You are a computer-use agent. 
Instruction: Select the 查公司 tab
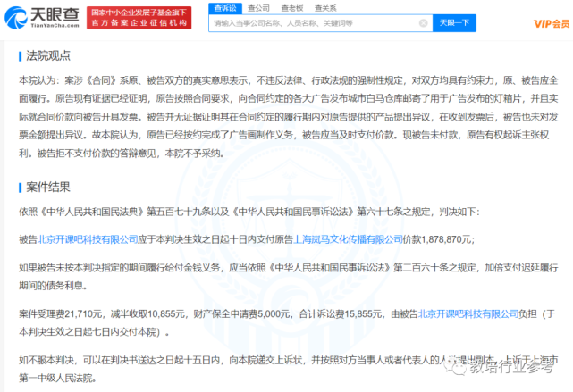click(x=258, y=8)
